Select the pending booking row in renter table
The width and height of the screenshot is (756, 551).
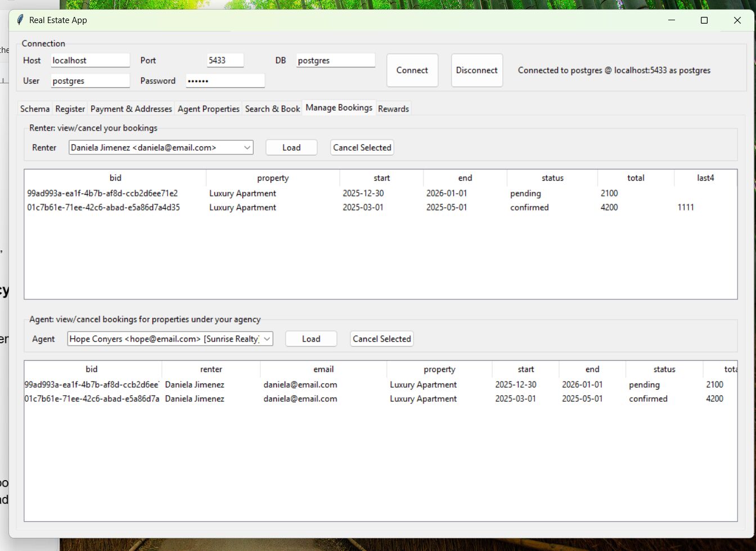pyautogui.click(x=380, y=193)
